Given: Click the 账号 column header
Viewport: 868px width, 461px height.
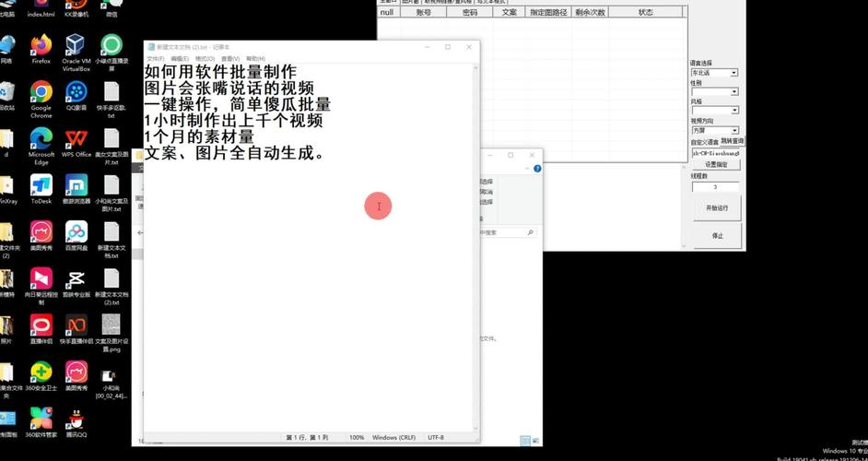Looking at the screenshot, I should pos(423,12).
